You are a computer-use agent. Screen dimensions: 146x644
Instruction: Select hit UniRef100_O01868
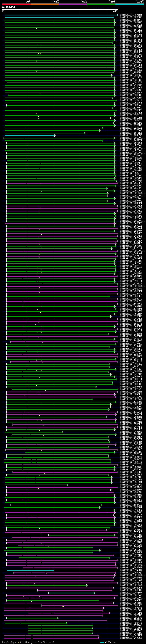(131, 595)
